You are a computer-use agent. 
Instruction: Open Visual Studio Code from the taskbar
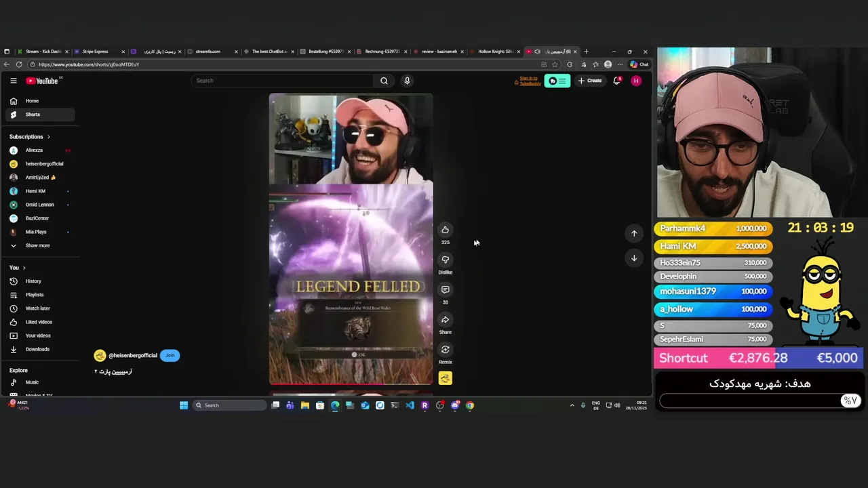pyautogui.click(x=410, y=405)
